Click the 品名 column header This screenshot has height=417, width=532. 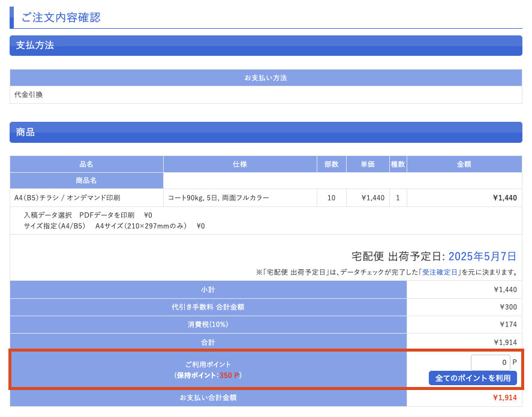coord(86,164)
